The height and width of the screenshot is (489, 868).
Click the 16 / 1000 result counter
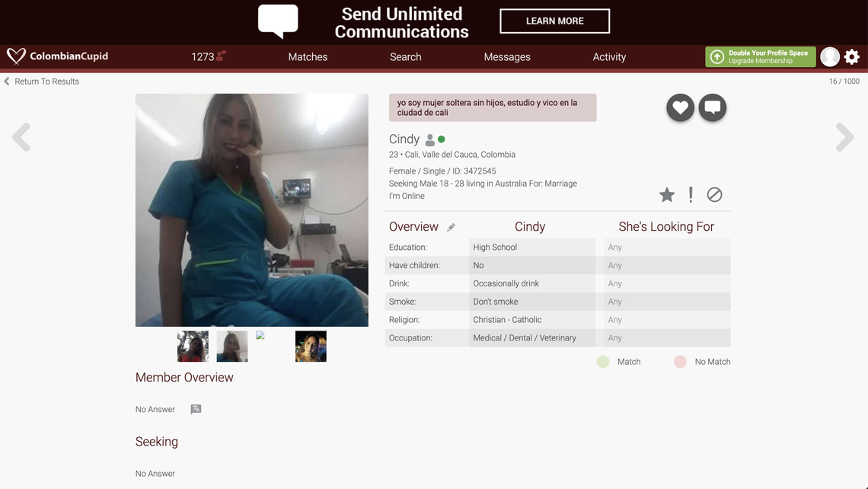click(844, 81)
